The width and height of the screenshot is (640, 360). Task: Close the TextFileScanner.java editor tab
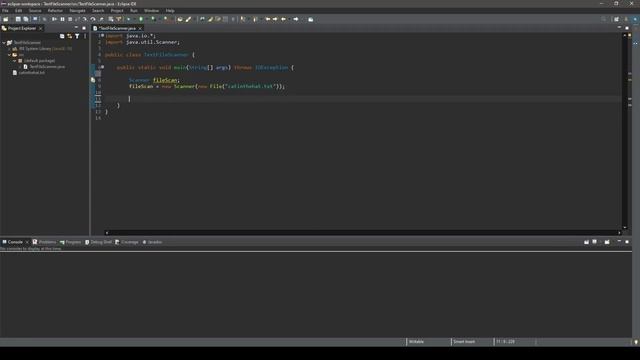[x=140, y=29]
